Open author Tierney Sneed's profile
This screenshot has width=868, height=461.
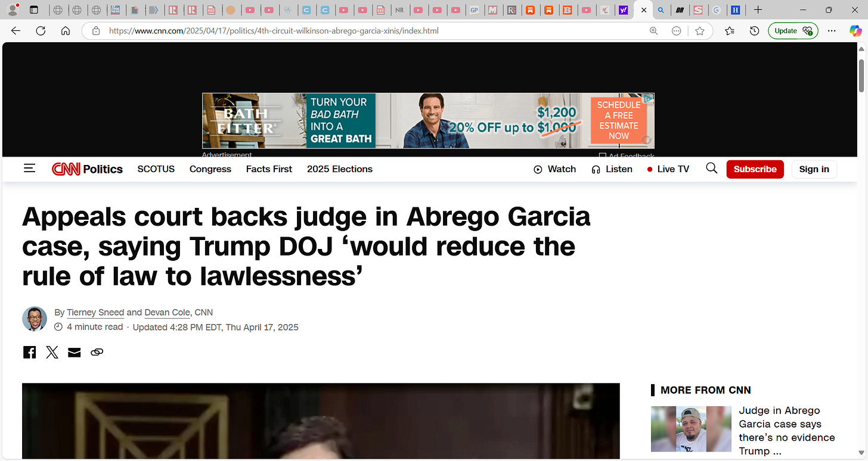coord(95,312)
